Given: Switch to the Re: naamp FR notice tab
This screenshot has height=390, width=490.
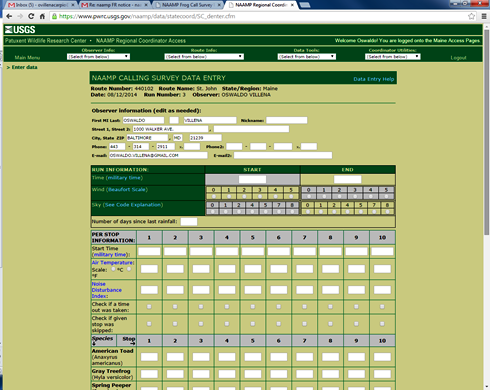Looking at the screenshot, I should tap(115, 5).
